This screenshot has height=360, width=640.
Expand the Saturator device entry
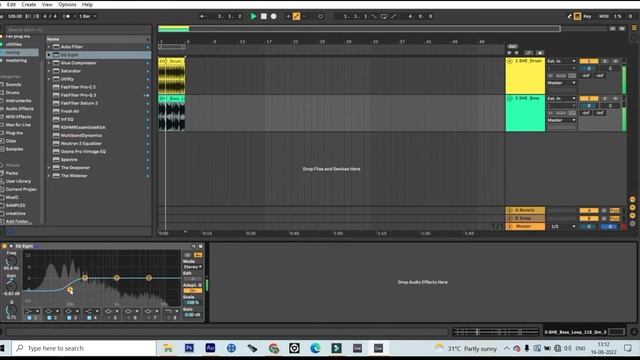coord(49,71)
